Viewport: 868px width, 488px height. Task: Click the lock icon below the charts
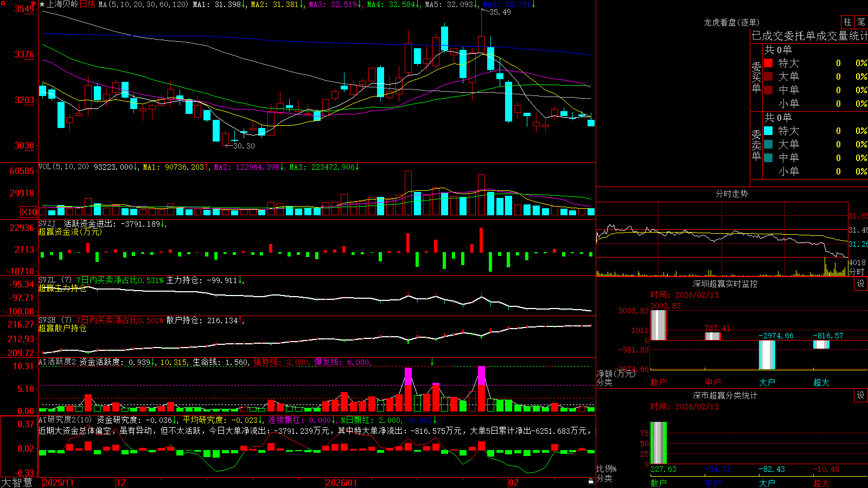coord(591,481)
